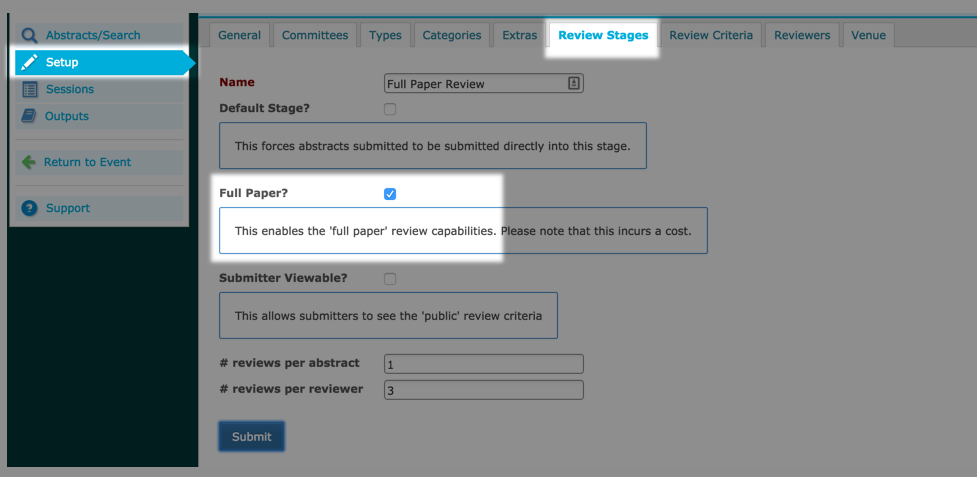
Task: Click the '# reviews per reviewer' label
Action: click(291, 389)
